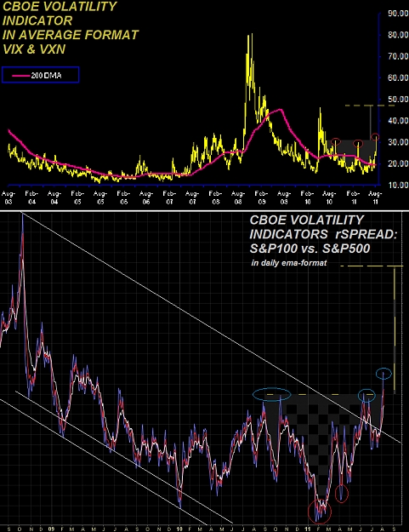Click the pink line sample in the 200 DMA legend
Image resolution: width=409 pixels, height=532 pixels.
coord(21,76)
